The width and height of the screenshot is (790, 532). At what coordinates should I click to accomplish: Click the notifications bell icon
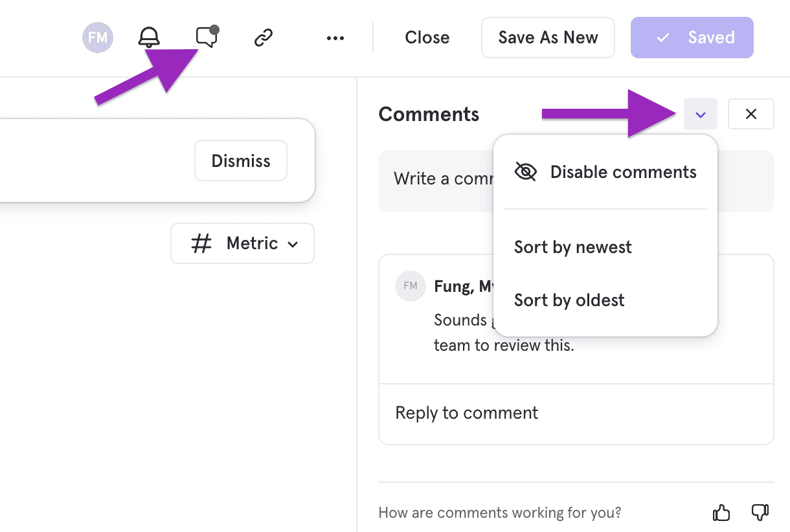point(150,38)
